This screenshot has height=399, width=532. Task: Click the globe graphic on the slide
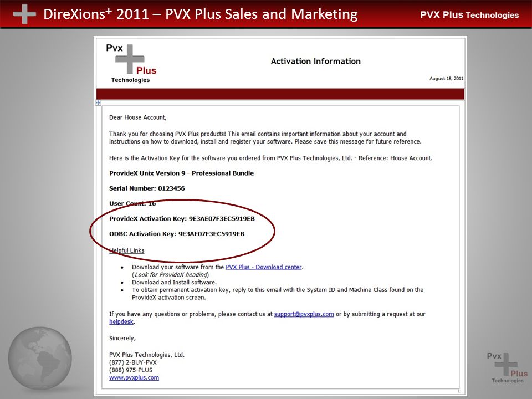[x=40, y=358]
